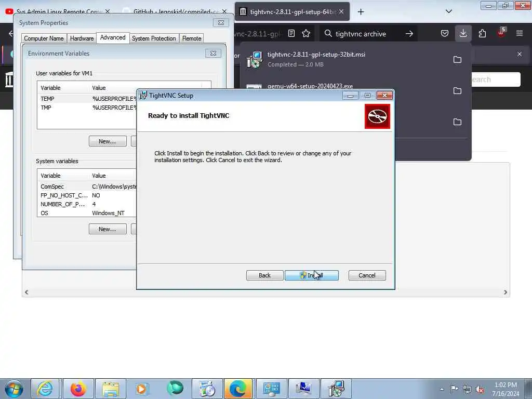
Task: Click the Value column header in System variables
Action: [113, 176]
